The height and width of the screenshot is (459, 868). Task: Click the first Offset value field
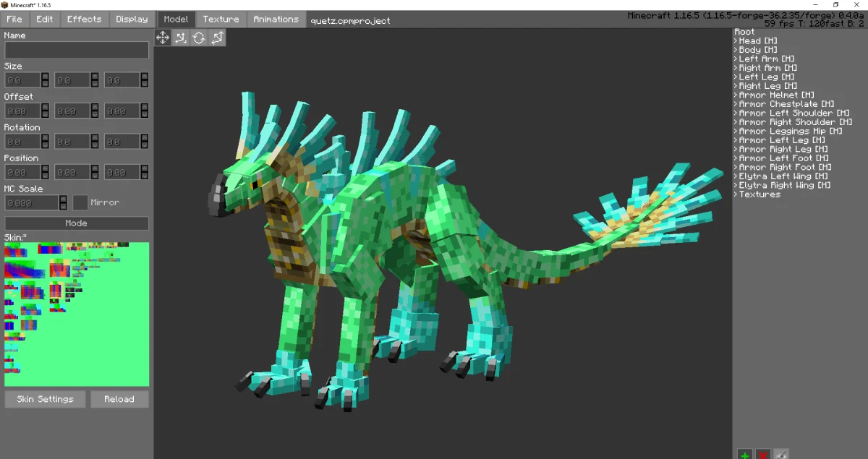[x=22, y=111]
